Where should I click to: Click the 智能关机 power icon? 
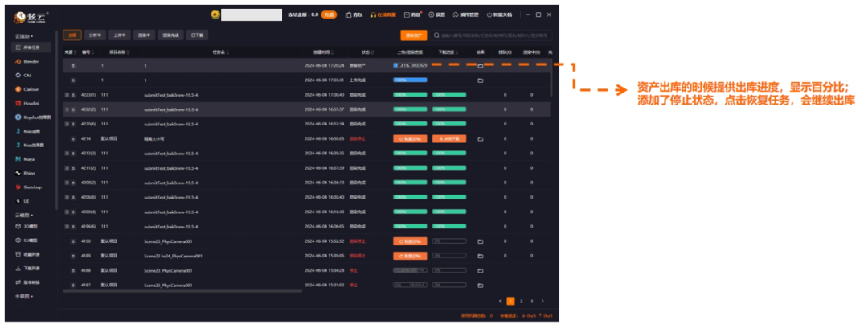click(489, 15)
